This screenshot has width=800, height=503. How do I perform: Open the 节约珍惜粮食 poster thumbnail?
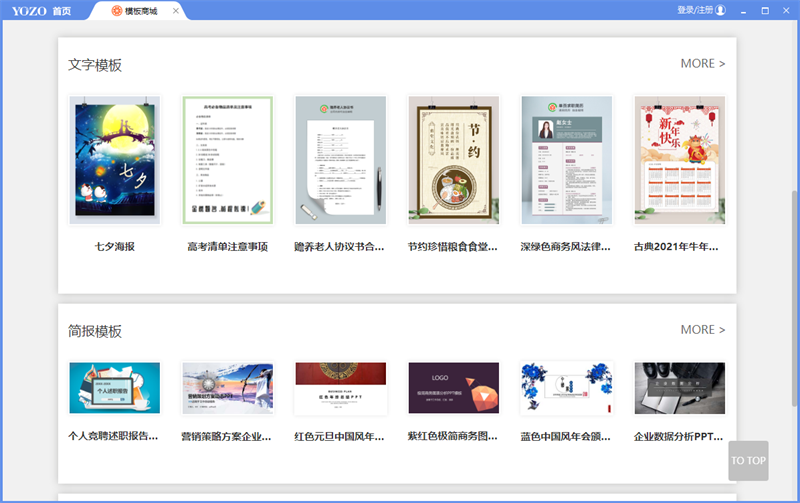tap(454, 160)
